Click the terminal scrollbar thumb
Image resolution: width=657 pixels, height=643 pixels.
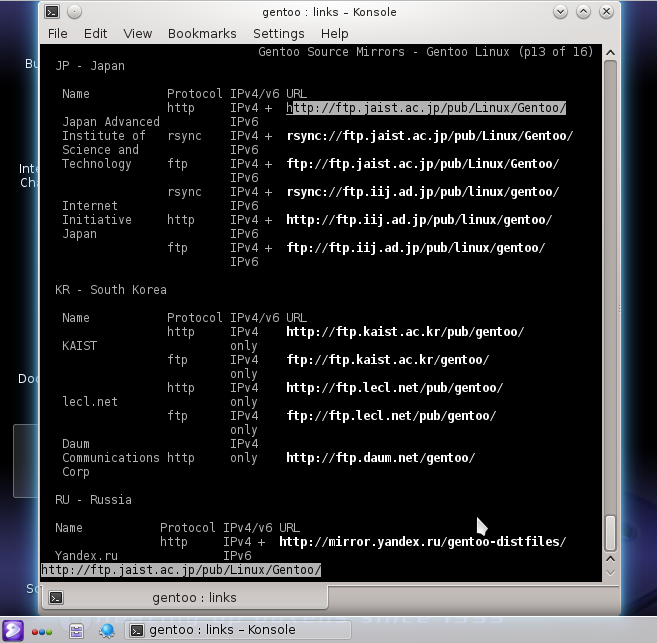coord(610,533)
